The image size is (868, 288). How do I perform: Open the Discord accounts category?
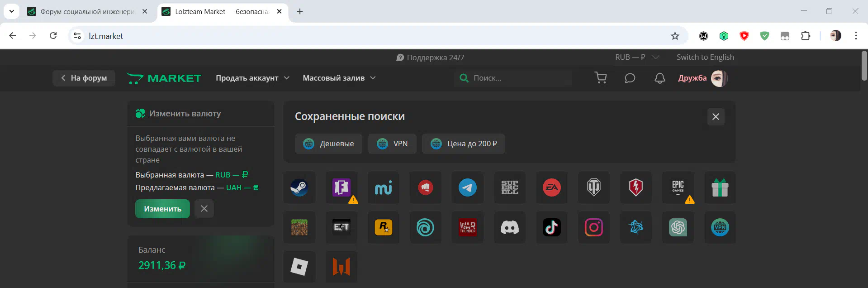pyautogui.click(x=510, y=227)
